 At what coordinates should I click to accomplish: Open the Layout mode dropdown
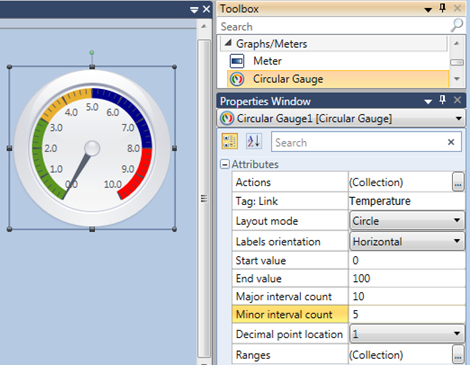tap(457, 220)
